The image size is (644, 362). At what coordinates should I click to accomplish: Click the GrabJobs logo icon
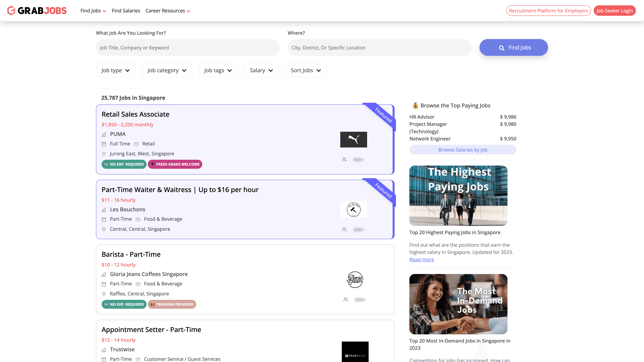(x=11, y=11)
